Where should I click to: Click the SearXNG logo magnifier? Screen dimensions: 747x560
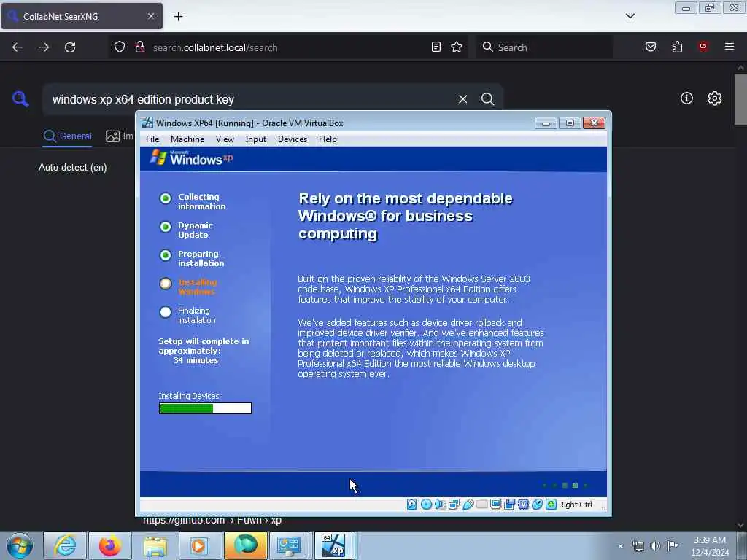pyautogui.click(x=20, y=98)
